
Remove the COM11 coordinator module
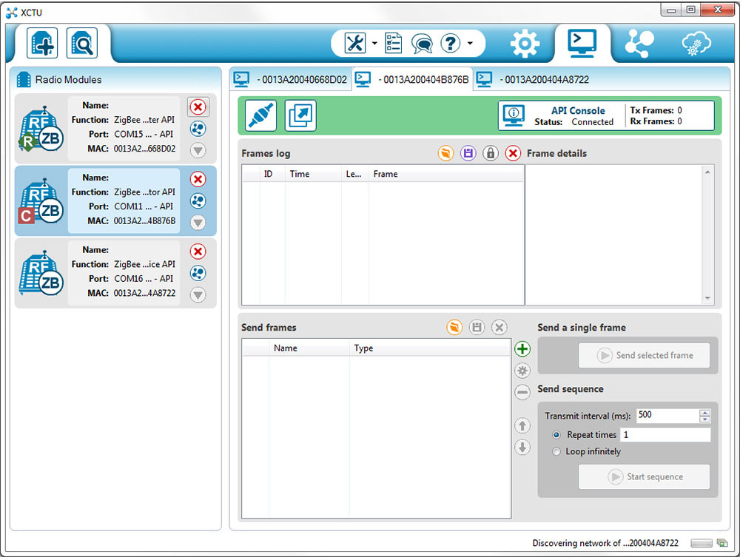point(198,179)
